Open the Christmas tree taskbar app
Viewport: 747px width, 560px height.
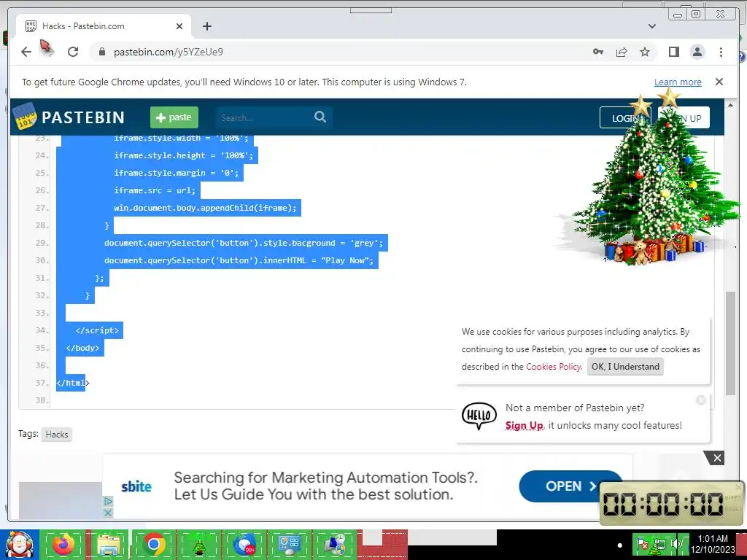[x=200, y=545]
